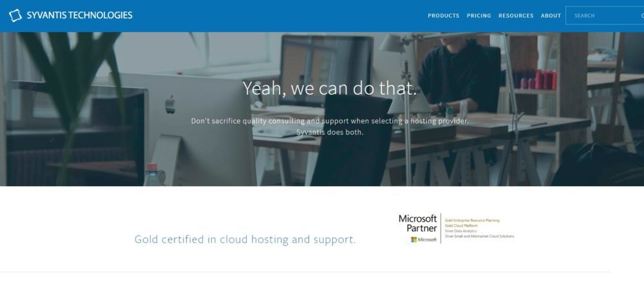644x293 pixels.
Task: Click the Syvantis diamond logo icon
Action: 15,15
